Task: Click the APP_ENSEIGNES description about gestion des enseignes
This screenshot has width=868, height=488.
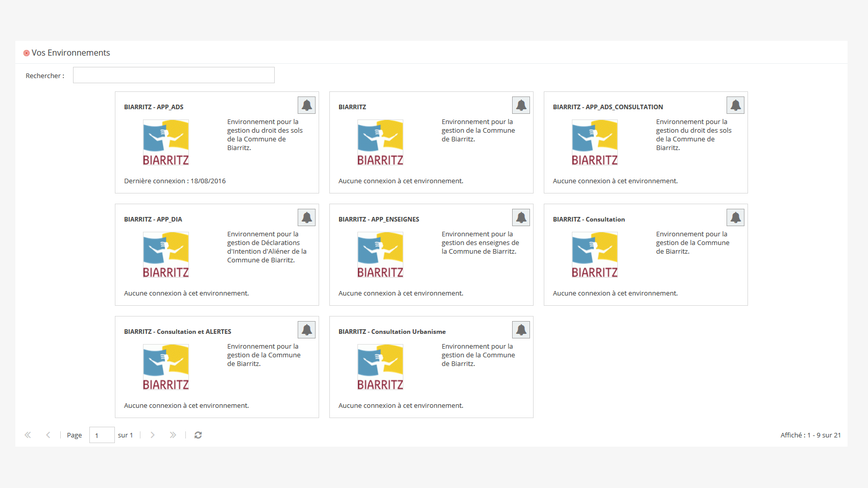Action: point(480,243)
